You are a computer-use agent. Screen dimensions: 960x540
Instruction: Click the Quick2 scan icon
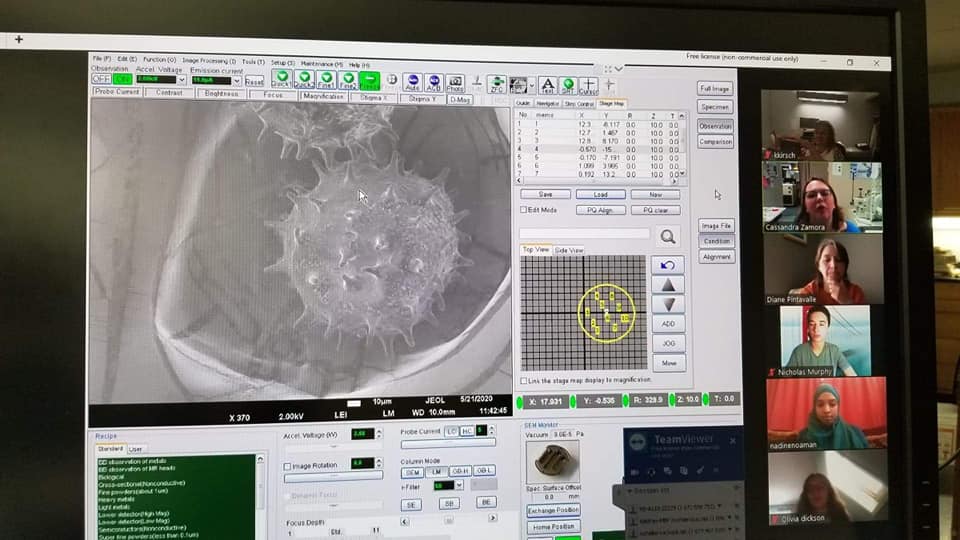304,80
